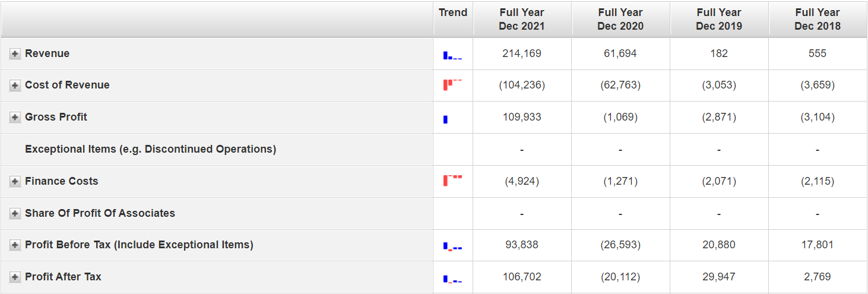Screen dimensions: 868x294
Task: Expand the Finance Costs row
Action: coord(15,182)
